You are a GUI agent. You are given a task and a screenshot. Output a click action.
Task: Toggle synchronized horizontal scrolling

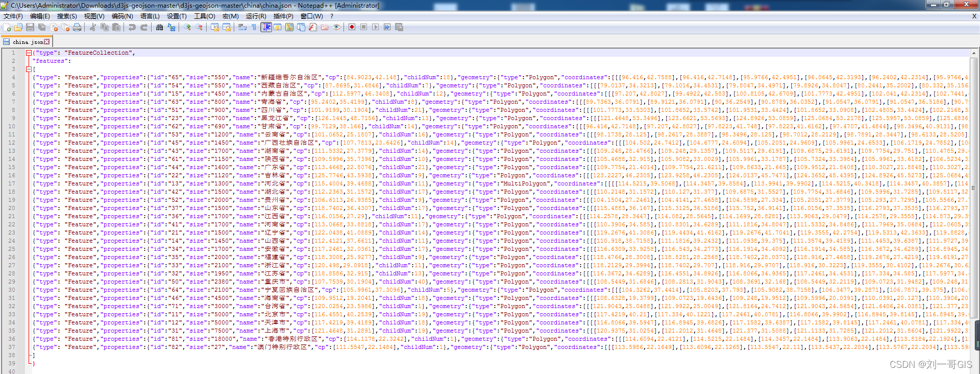[227, 27]
